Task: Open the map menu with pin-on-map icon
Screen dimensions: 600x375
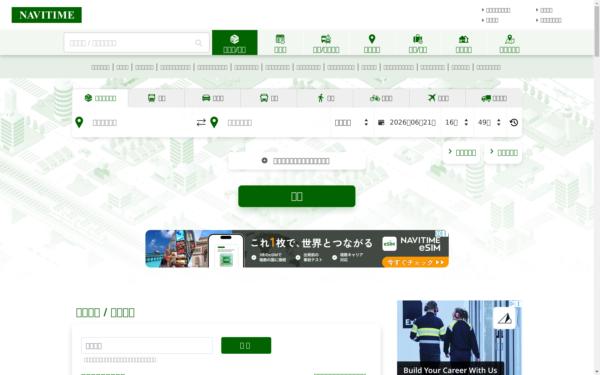Action: coord(509,43)
